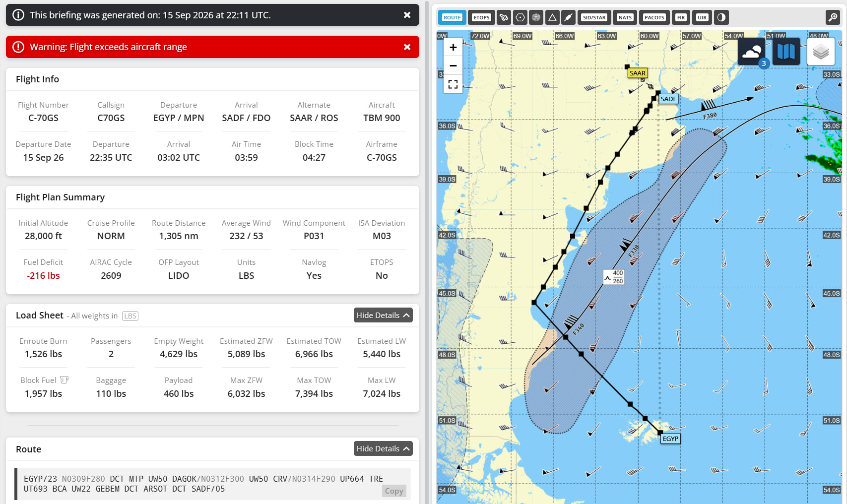
Task: Toggle ETOPS overlay on the map
Action: tap(481, 17)
